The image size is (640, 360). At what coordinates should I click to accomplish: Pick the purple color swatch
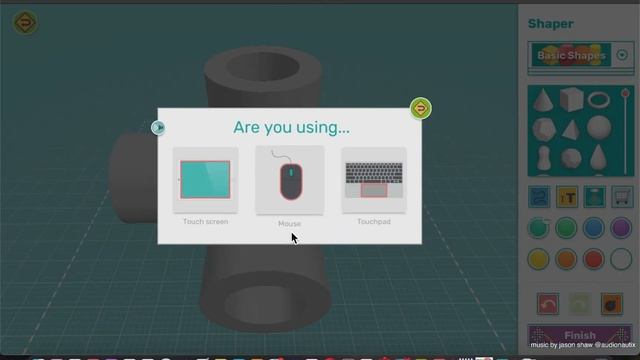pyautogui.click(x=621, y=228)
